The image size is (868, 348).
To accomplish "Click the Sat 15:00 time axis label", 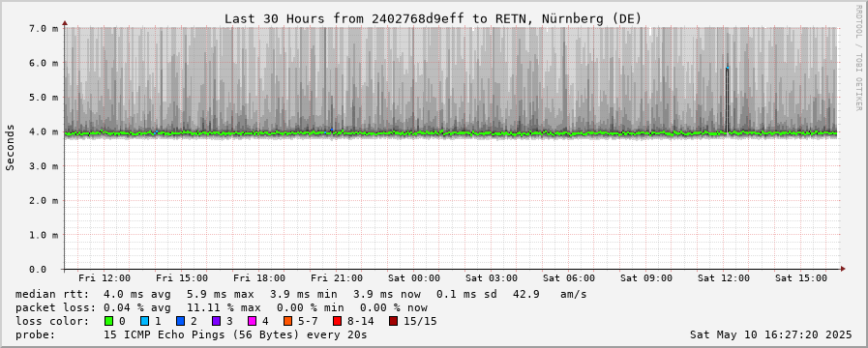I will click(801, 278).
